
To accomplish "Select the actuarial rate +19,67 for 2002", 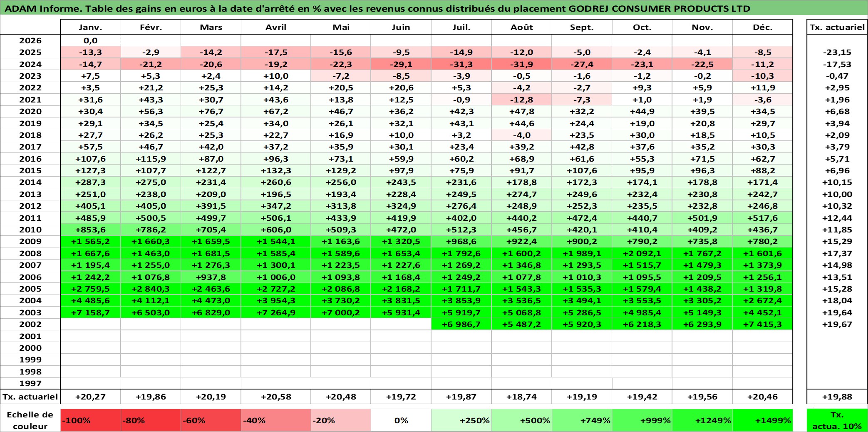I will (837, 324).
